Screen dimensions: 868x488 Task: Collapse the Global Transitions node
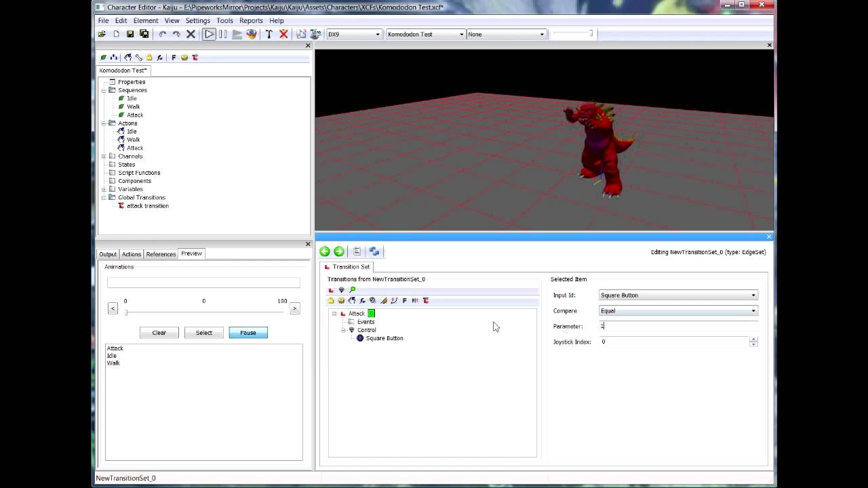[x=104, y=197]
